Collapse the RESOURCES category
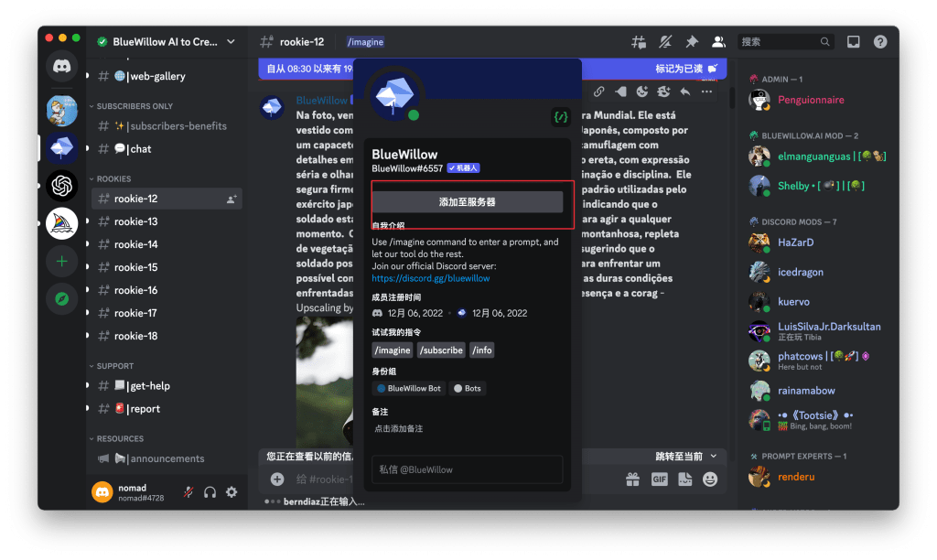This screenshot has height=560, width=937. (x=116, y=438)
